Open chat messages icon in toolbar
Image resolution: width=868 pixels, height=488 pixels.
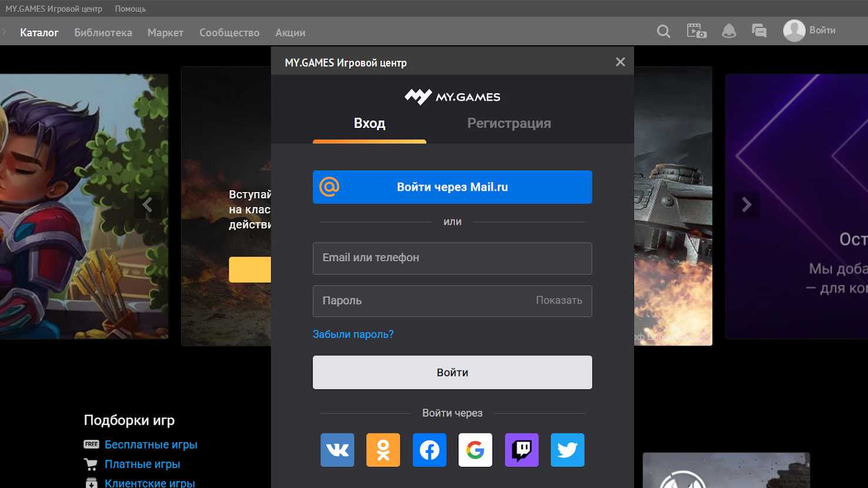[759, 31]
